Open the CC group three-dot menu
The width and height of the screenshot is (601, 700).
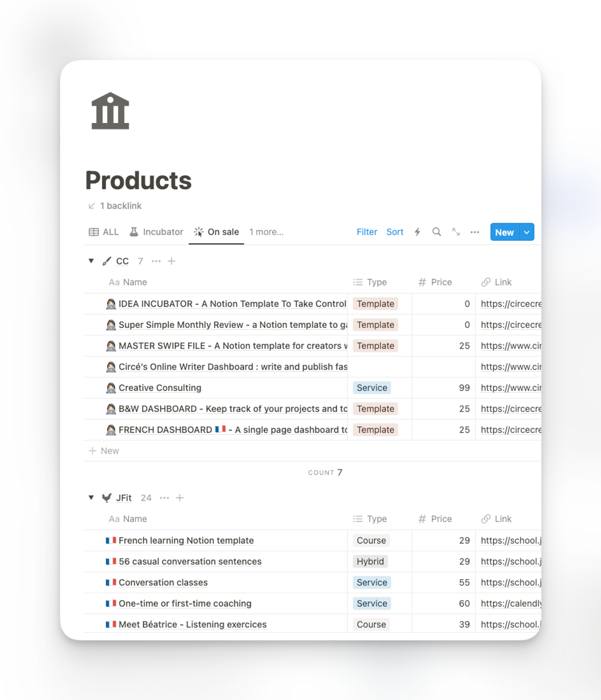(156, 261)
